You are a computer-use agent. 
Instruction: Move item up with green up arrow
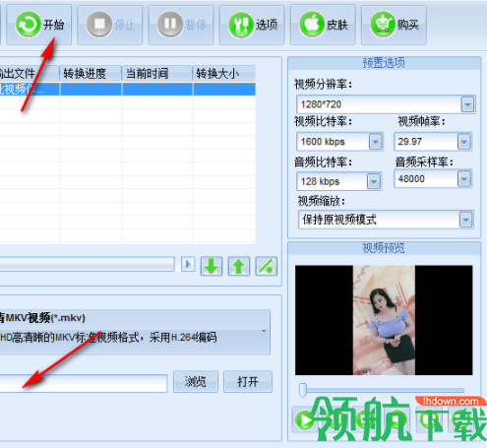239,266
